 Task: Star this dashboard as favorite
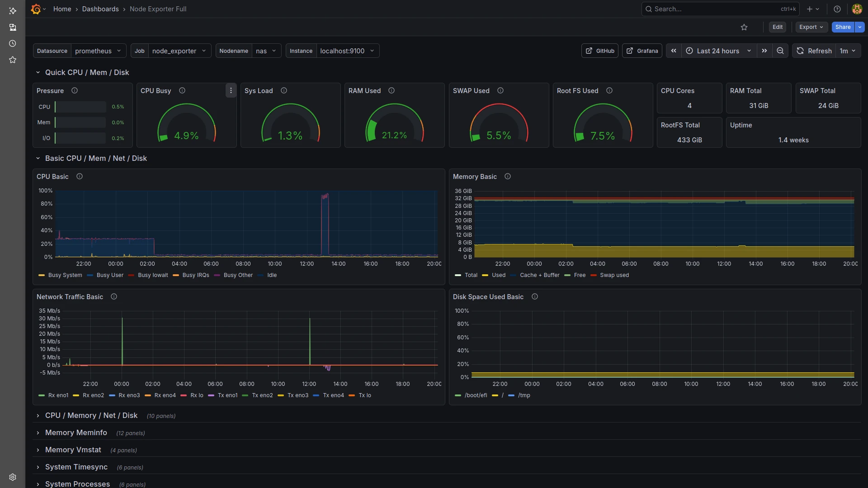click(744, 27)
